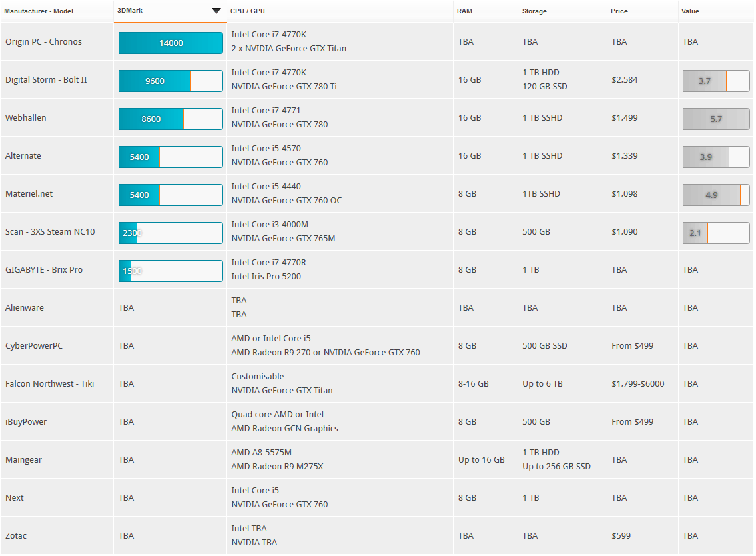Select the Webhallen 8600 score bar

coord(171,119)
